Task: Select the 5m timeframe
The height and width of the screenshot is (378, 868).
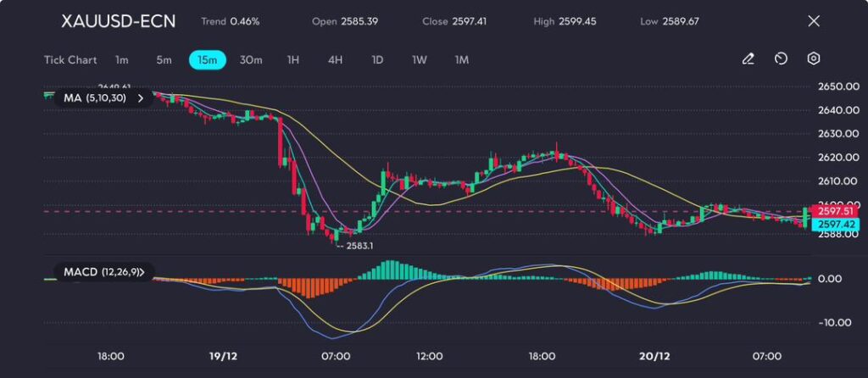Action: (164, 60)
